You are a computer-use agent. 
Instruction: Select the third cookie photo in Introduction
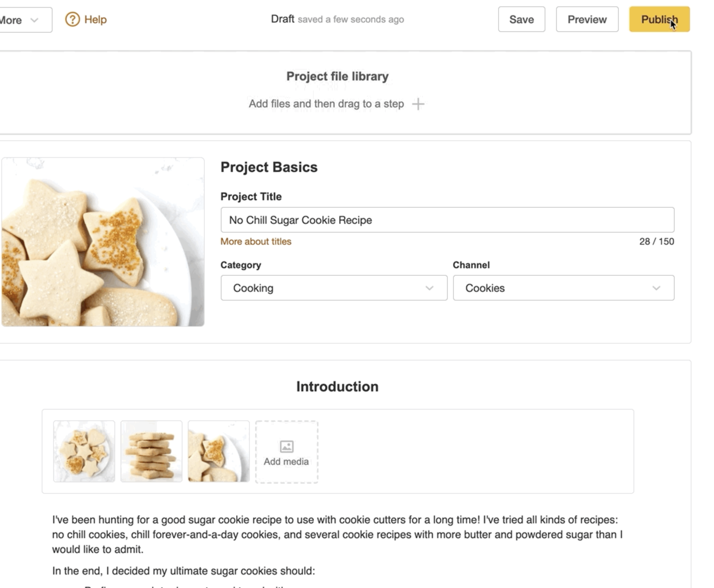pyautogui.click(x=218, y=450)
